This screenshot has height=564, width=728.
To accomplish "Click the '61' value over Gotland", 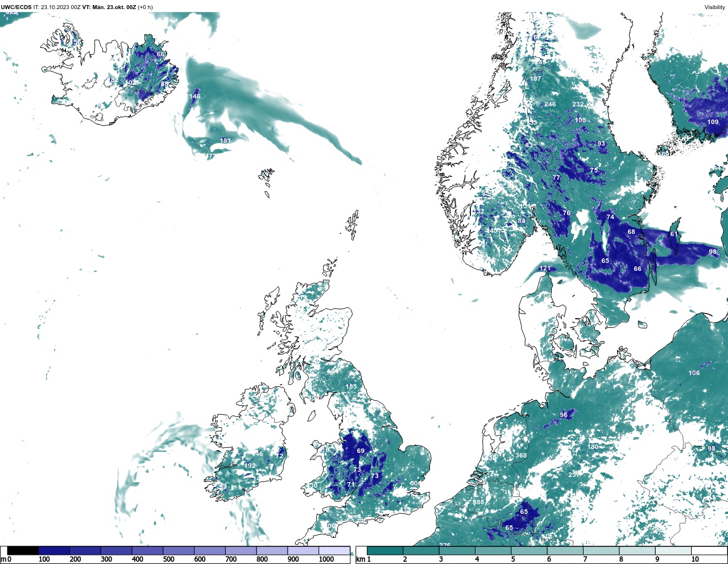I will pyautogui.click(x=674, y=234).
